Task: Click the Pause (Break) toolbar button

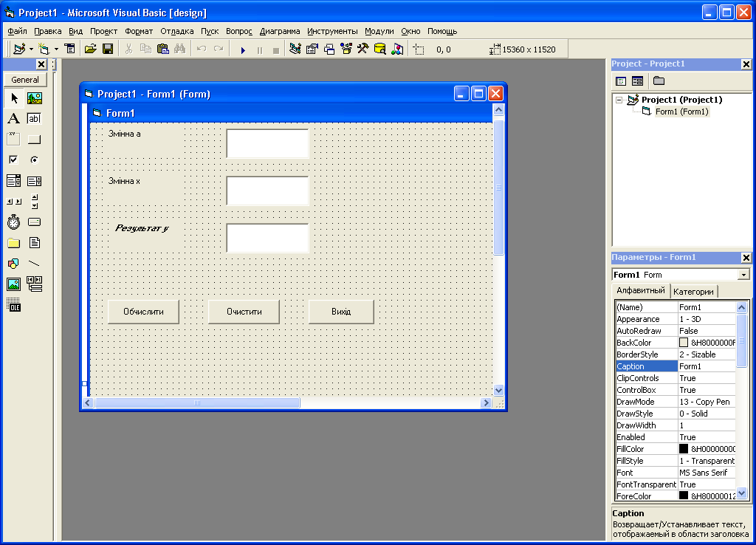Action: (x=260, y=49)
